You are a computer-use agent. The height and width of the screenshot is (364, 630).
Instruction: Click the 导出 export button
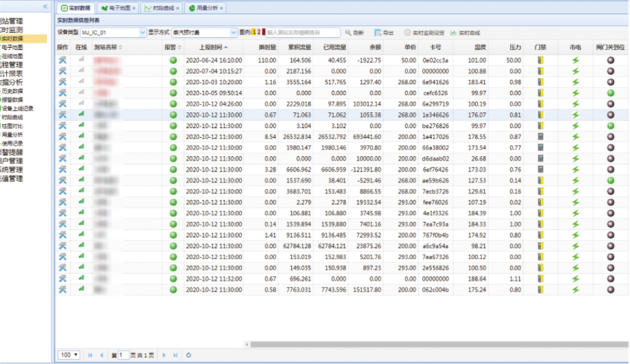[x=384, y=32]
